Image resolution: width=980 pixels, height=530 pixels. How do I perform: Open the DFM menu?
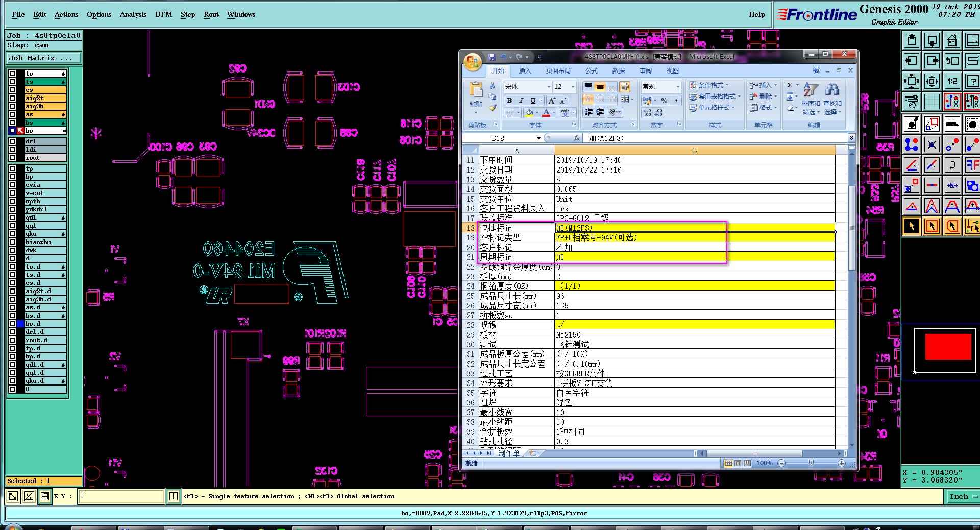pos(163,14)
